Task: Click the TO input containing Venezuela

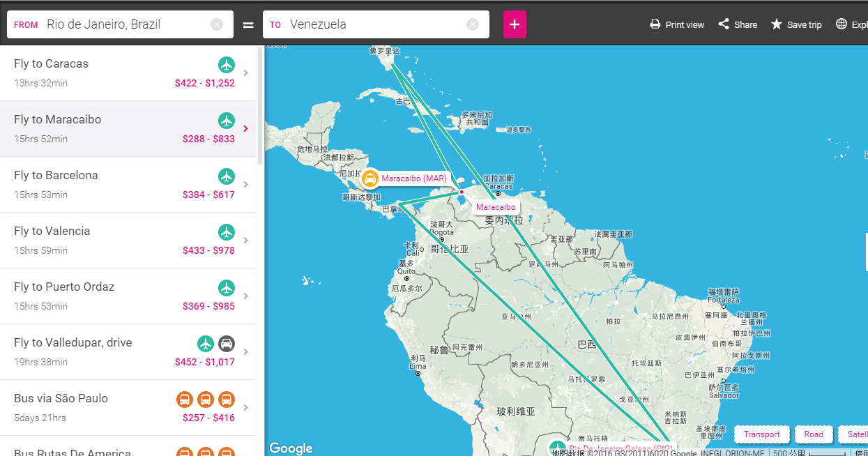Action: (x=376, y=24)
